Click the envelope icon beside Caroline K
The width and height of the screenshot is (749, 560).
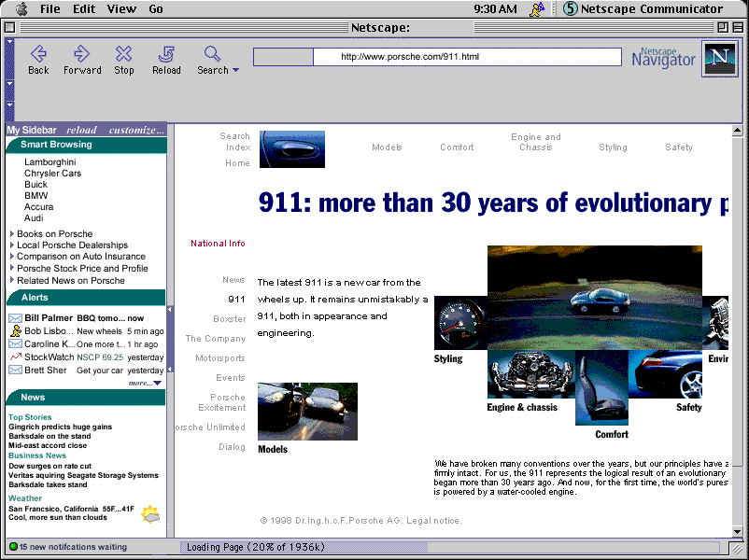pyautogui.click(x=15, y=343)
